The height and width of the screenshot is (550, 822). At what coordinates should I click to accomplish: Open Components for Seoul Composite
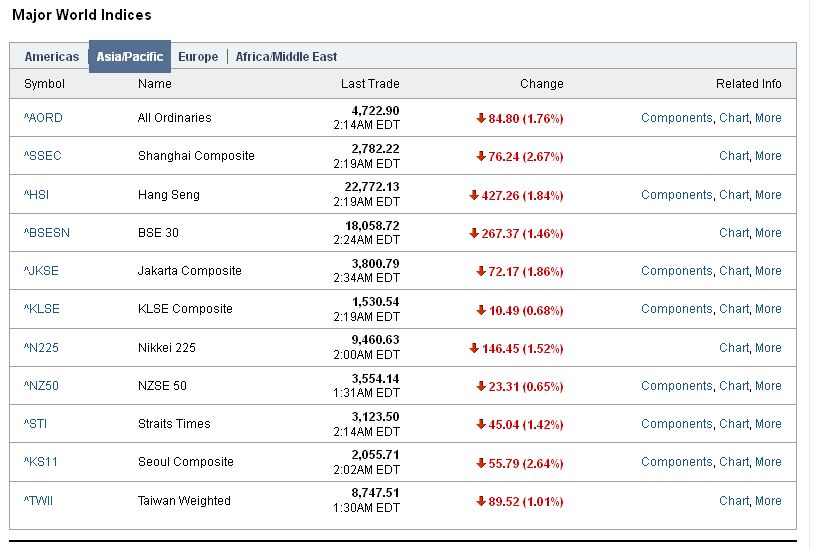click(x=677, y=462)
